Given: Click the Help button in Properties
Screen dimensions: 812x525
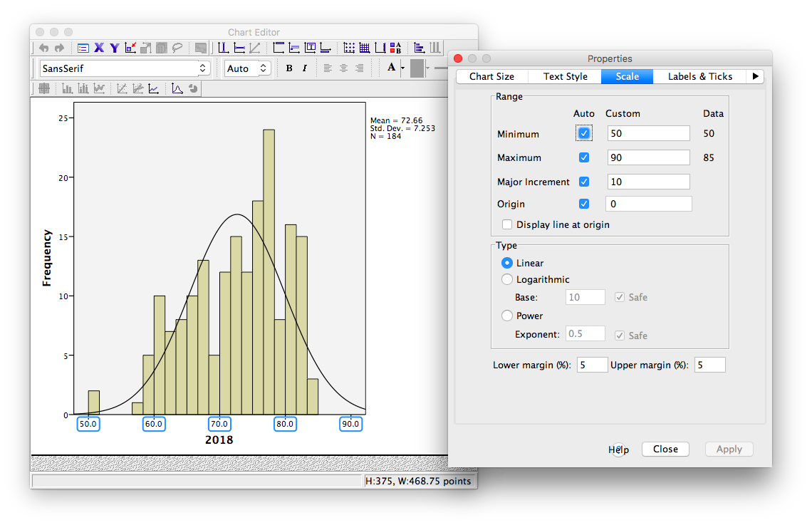Looking at the screenshot, I should (x=618, y=449).
